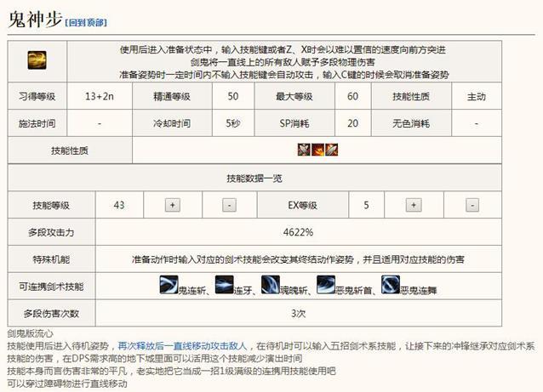
Task: Click the 13+2n learn level cell
Action: tap(100, 96)
